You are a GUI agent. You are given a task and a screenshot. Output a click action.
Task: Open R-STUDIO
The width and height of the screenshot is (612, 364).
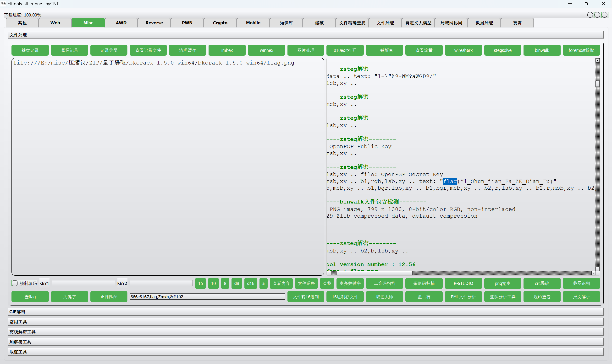(x=463, y=283)
